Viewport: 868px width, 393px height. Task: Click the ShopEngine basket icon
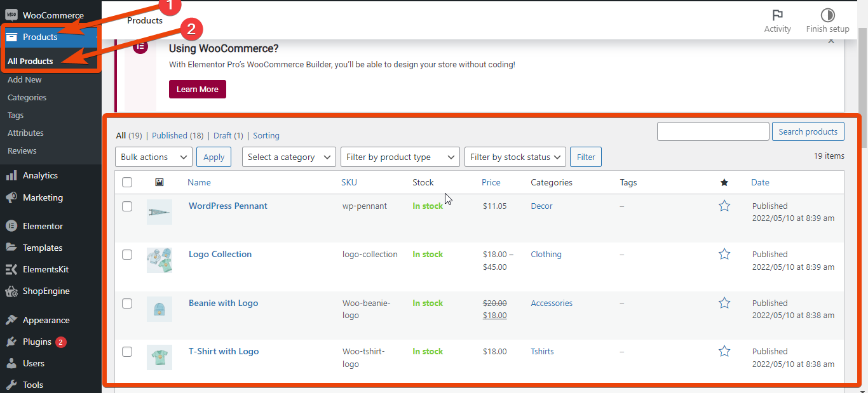11,291
